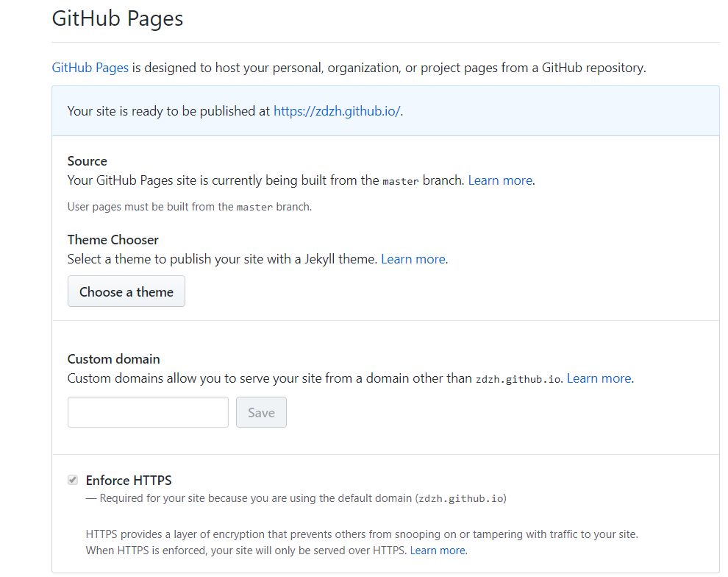Open Learn more link in Source section
Viewport: 728px width, 577px height.
click(x=500, y=180)
